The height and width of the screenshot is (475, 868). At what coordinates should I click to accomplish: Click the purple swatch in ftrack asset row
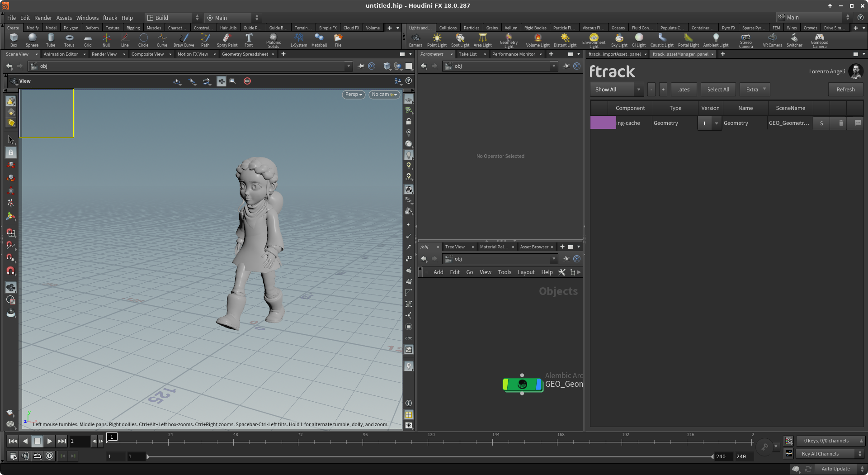click(x=603, y=123)
